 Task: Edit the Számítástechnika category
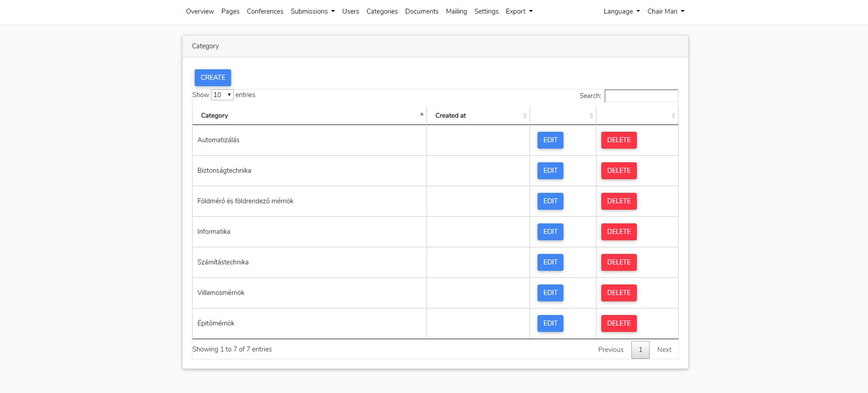550,262
